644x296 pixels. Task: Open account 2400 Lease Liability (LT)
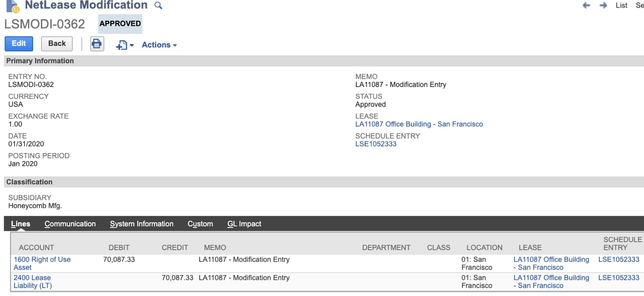32,282
